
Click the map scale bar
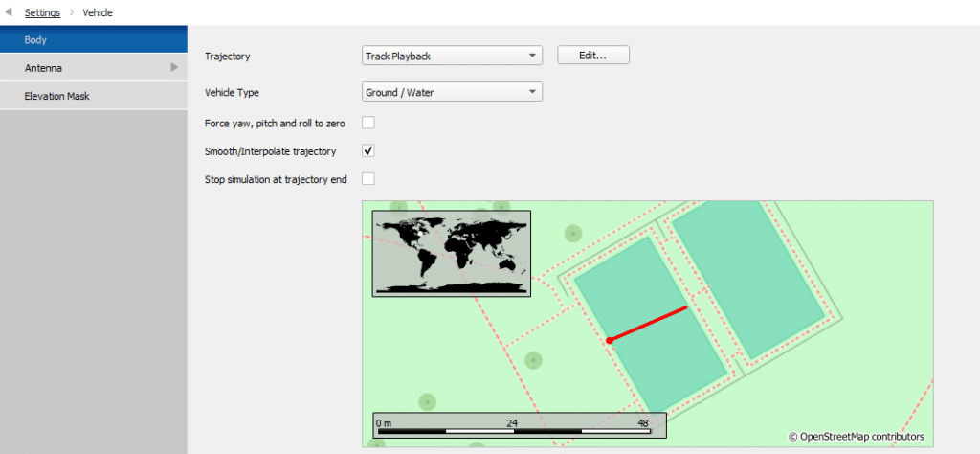click(520, 425)
